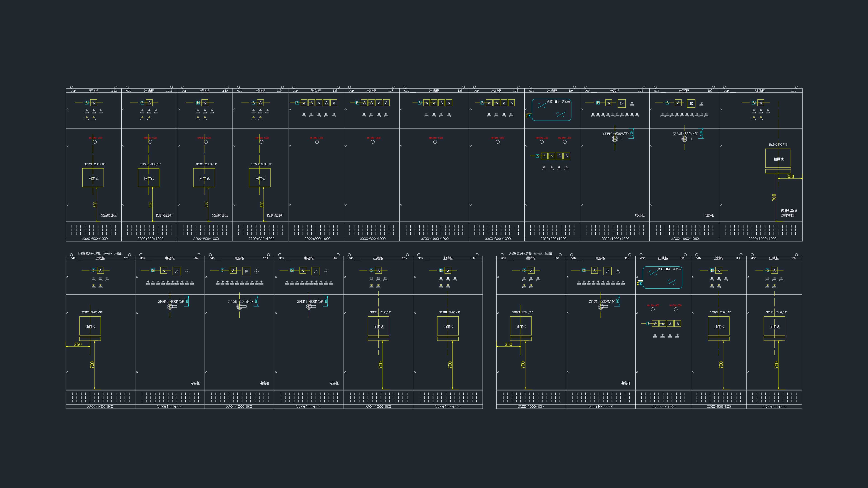Select the cabinet label 1B8

click(335, 91)
